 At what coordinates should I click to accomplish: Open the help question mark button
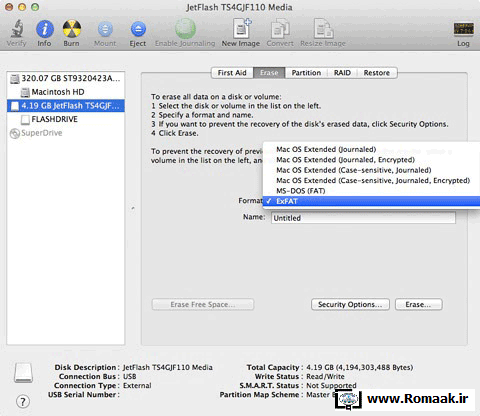pyautogui.click(x=23, y=401)
